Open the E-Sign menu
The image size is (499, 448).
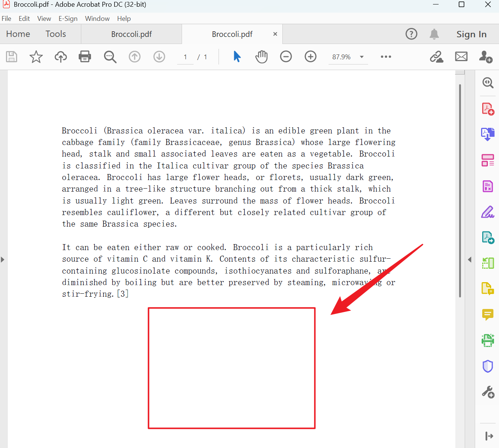click(68, 19)
